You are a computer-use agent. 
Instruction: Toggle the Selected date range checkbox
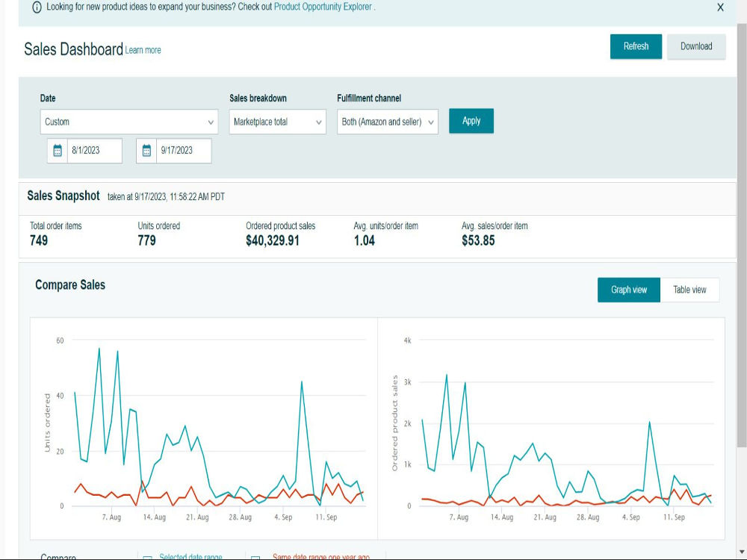click(148, 557)
